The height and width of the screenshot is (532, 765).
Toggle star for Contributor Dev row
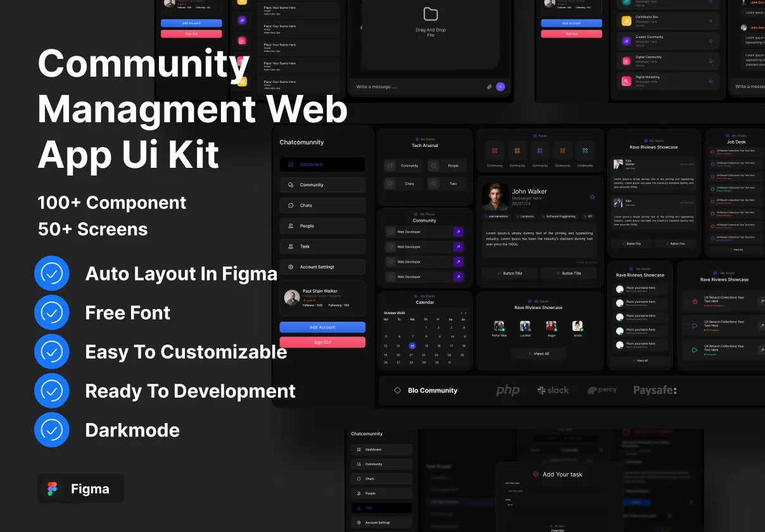(711, 21)
